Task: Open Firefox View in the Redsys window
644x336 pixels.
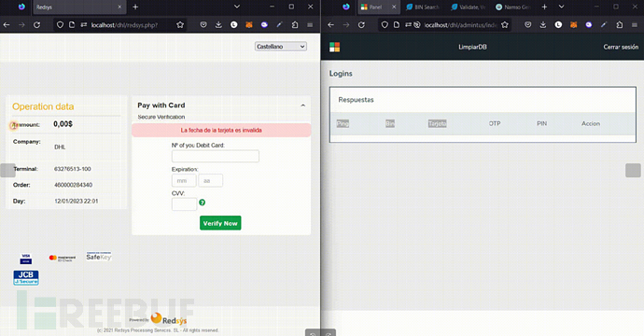Action: [x=21, y=7]
